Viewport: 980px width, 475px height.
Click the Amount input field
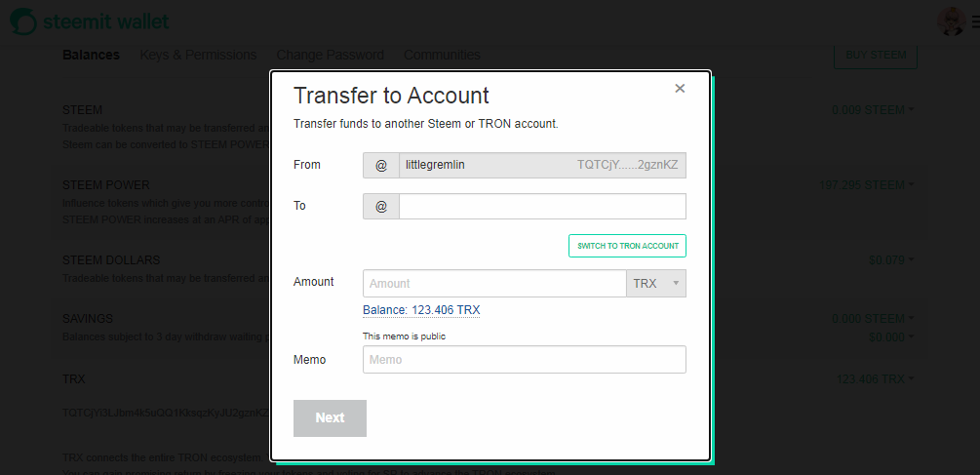pos(494,283)
